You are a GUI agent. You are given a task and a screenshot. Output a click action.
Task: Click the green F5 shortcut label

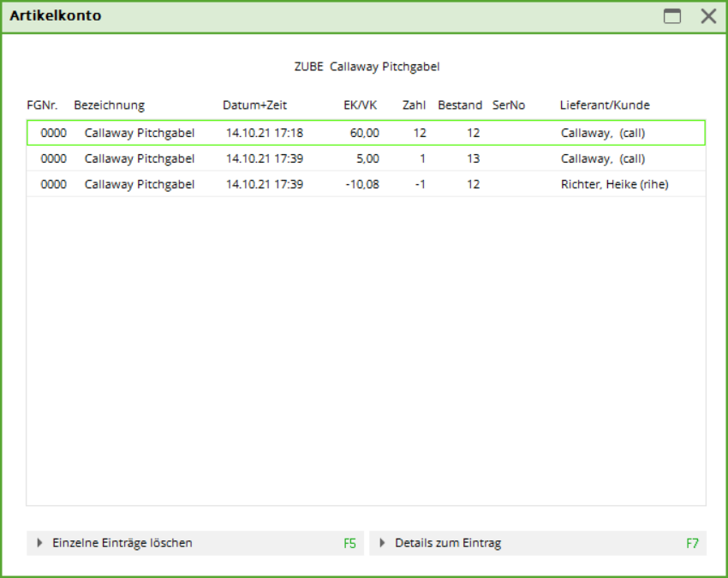(x=349, y=543)
